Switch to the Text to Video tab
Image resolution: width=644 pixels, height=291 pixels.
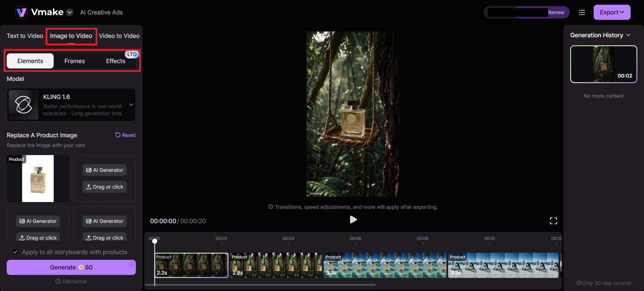(x=25, y=36)
